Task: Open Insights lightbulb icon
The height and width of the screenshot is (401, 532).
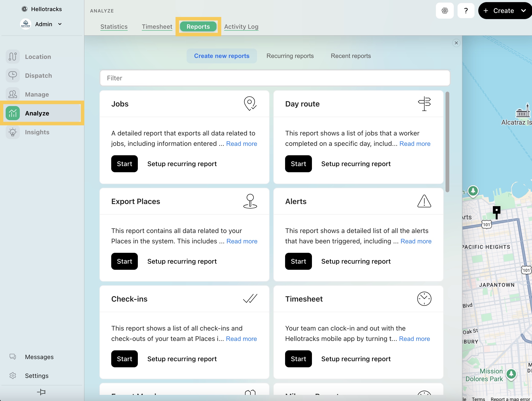Action: 13,132
